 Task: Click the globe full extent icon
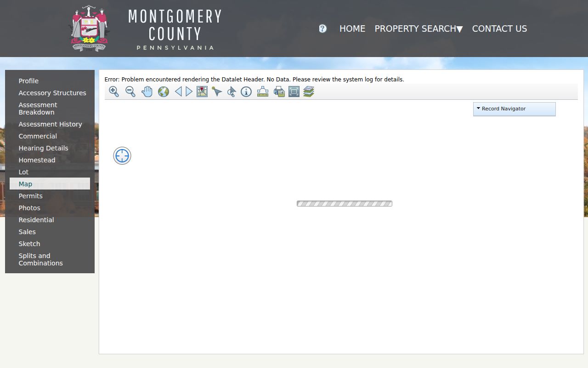pyautogui.click(x=164, y=92)
